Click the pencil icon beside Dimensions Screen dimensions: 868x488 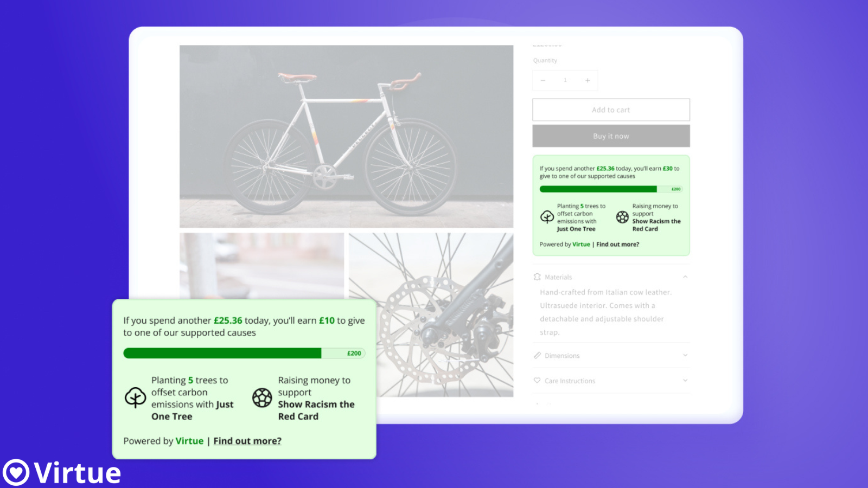point(537,356)
